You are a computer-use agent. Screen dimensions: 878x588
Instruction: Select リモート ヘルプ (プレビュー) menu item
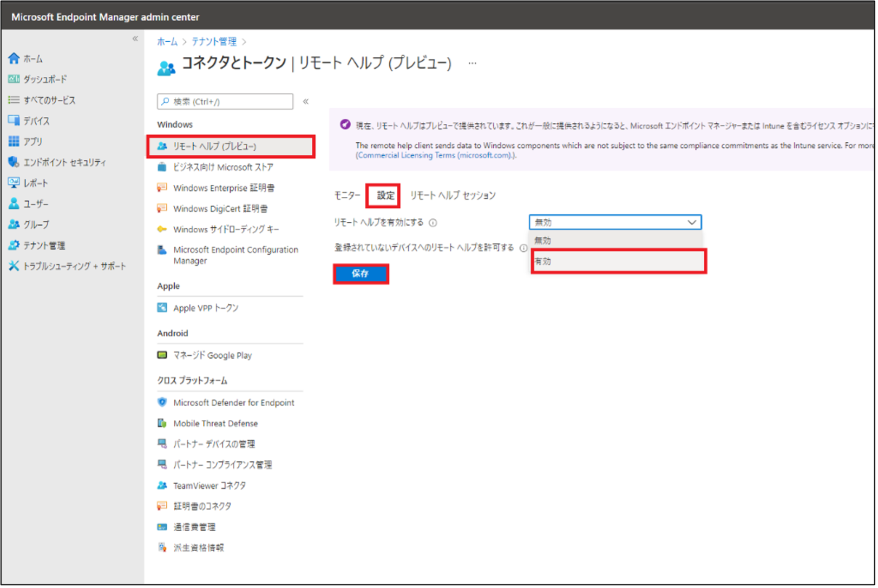[x=231, y=147]
